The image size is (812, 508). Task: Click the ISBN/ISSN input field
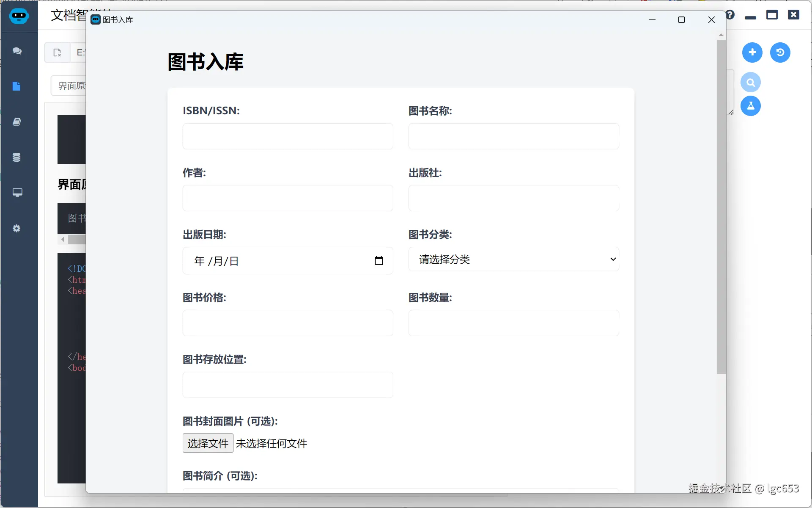pos(288,136)
